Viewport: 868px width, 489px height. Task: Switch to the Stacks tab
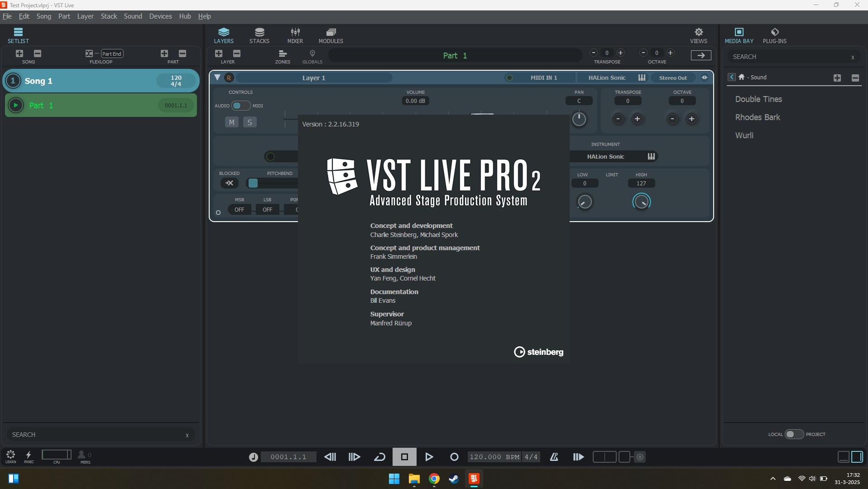[x=259, y=35]
